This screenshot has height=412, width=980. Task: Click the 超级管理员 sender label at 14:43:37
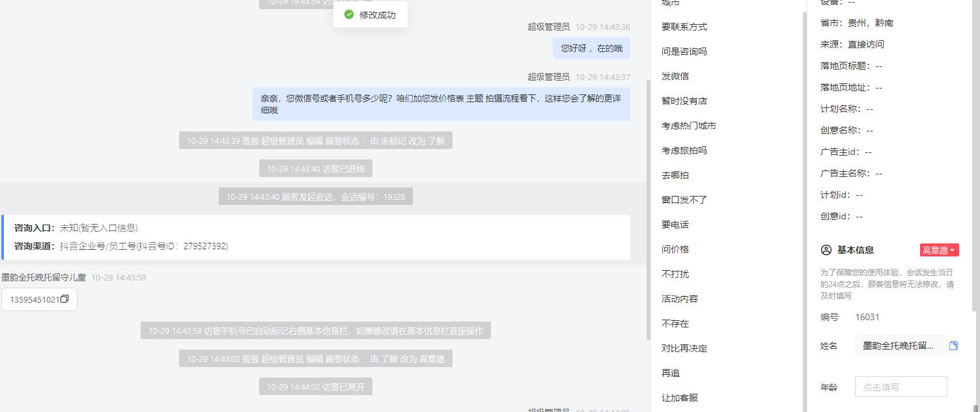(549, 77)
